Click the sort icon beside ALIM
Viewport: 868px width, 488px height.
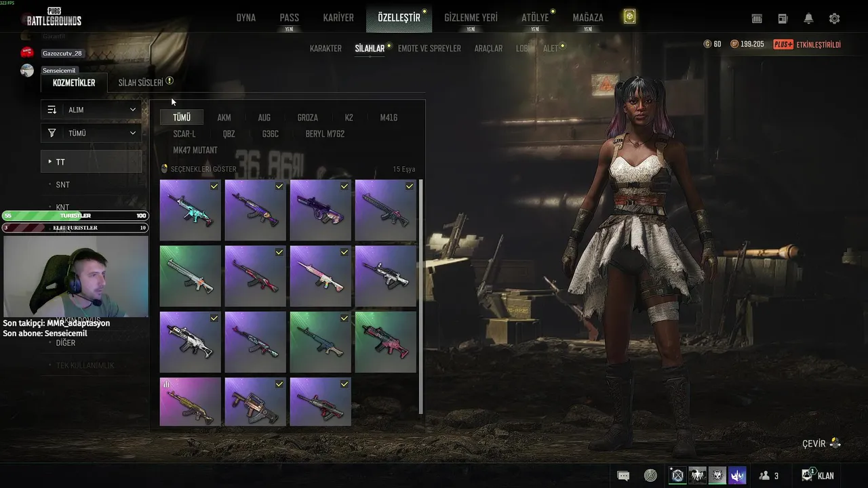[x=52, y=110]
